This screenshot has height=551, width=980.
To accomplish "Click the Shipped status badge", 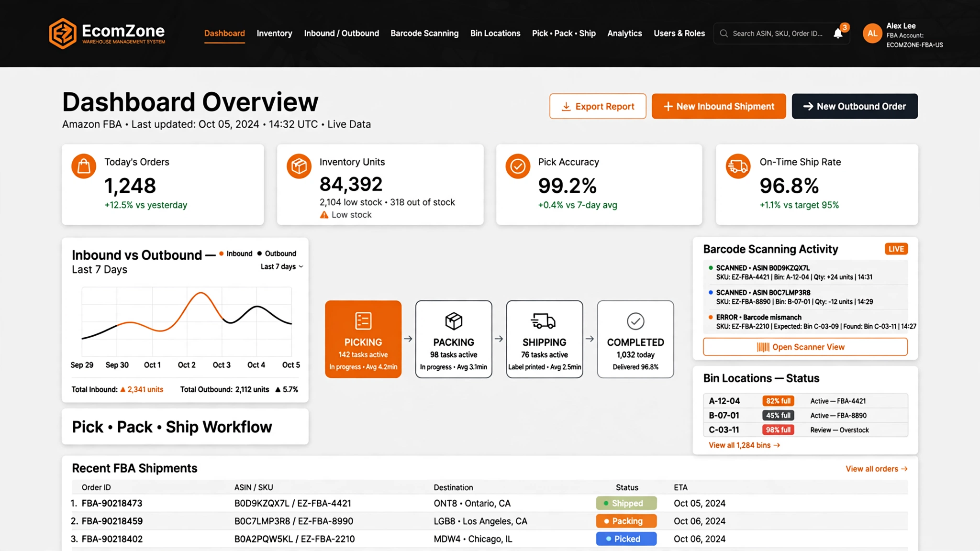I will 626,503.
